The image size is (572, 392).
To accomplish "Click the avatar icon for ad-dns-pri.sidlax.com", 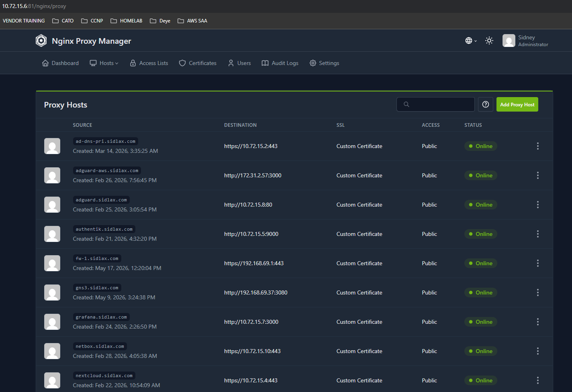I will (x=52, y=146).
